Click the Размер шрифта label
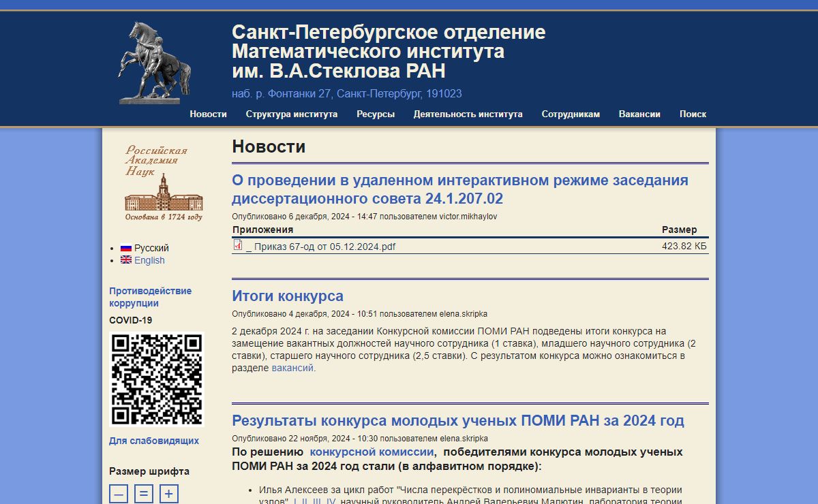Screen dimensions: 818x504 149,471
